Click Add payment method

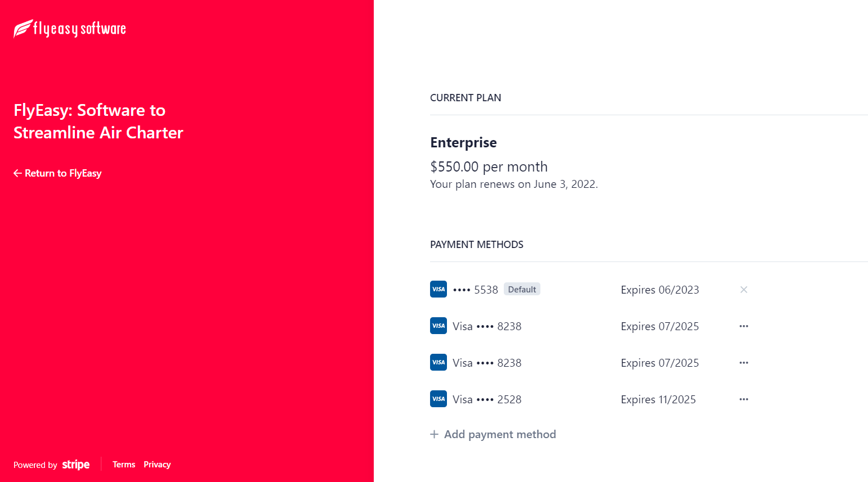[x=500, y=434]
